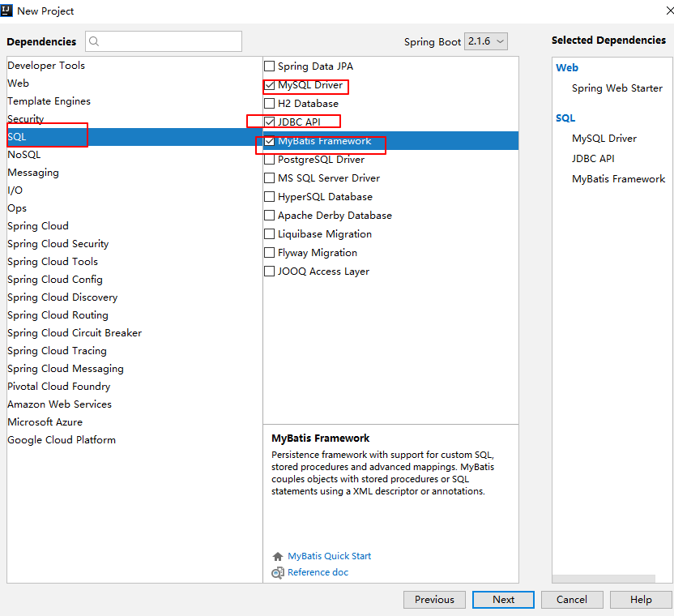Select the SQL category

[x=134, y=137]
